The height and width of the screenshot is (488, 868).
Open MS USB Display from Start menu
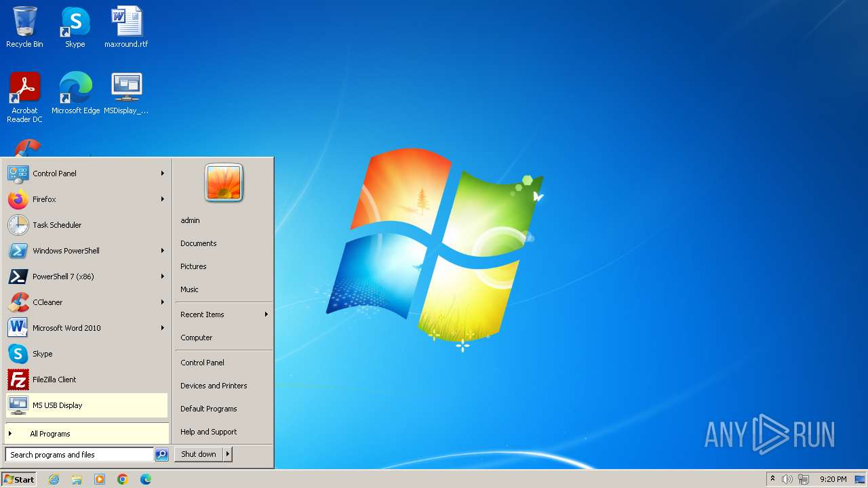(x=87, y=405)
